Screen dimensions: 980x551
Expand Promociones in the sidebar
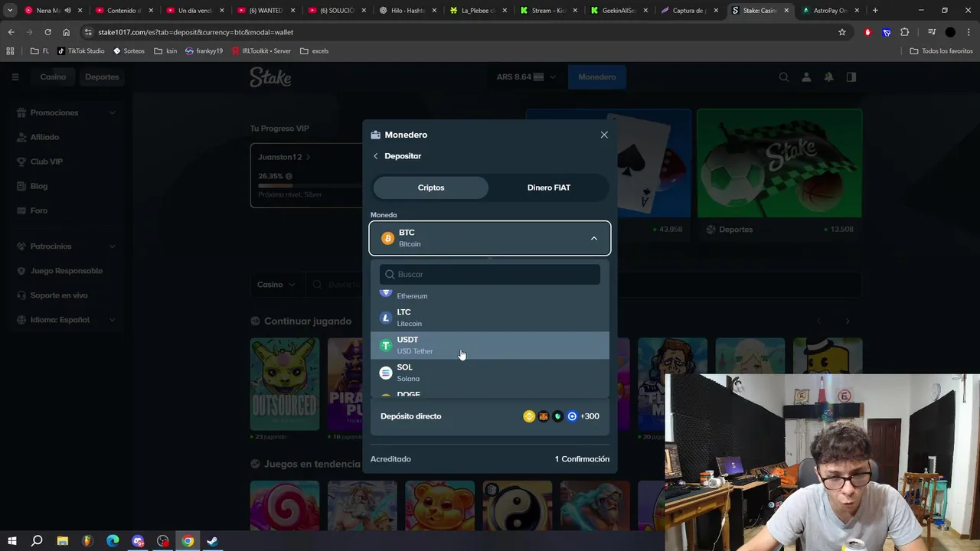point(66,112)
